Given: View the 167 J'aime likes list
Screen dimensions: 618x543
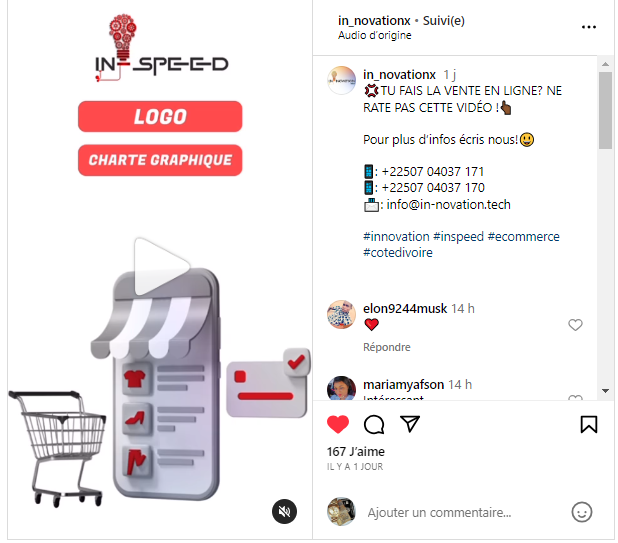Looking at the screenshot, I should pyautogui.click(x=356, y=452).
